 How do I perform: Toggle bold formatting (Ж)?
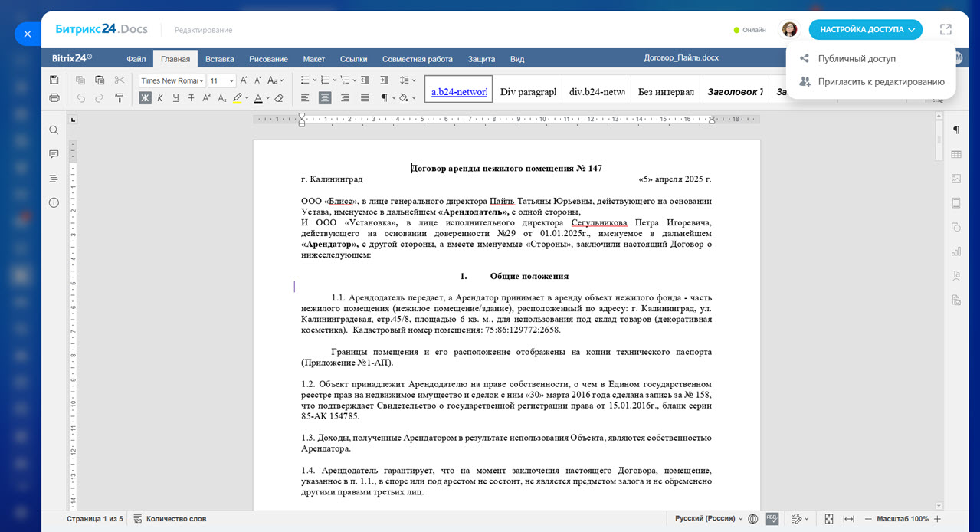pyautogui.click(x=145, y=97)
